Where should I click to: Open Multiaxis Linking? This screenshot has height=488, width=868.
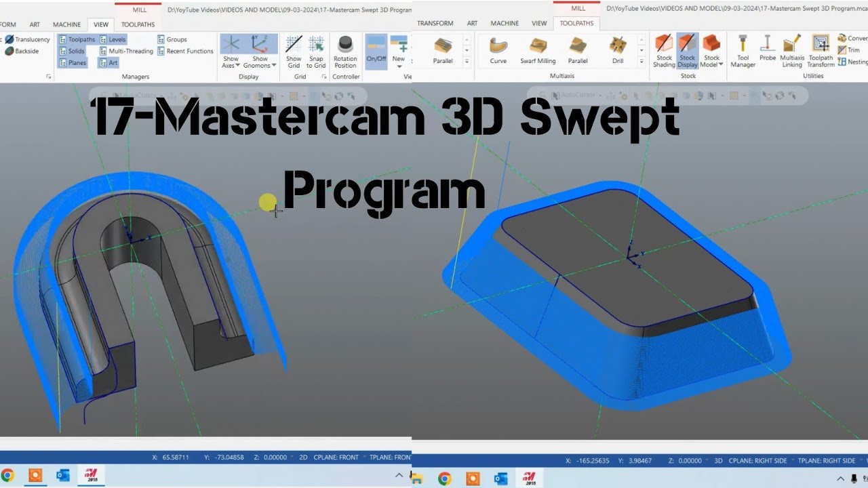pyautogui.click(x=791, y=51)
